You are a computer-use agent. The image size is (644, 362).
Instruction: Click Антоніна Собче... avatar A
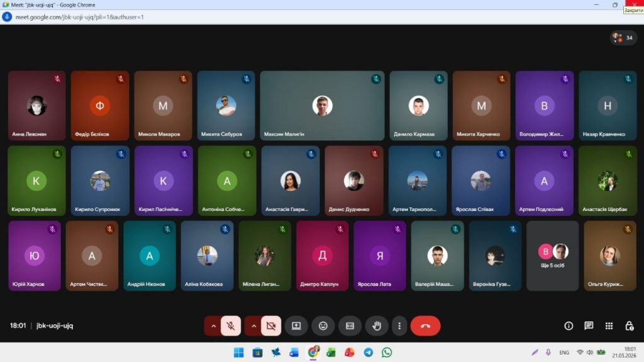226,181
